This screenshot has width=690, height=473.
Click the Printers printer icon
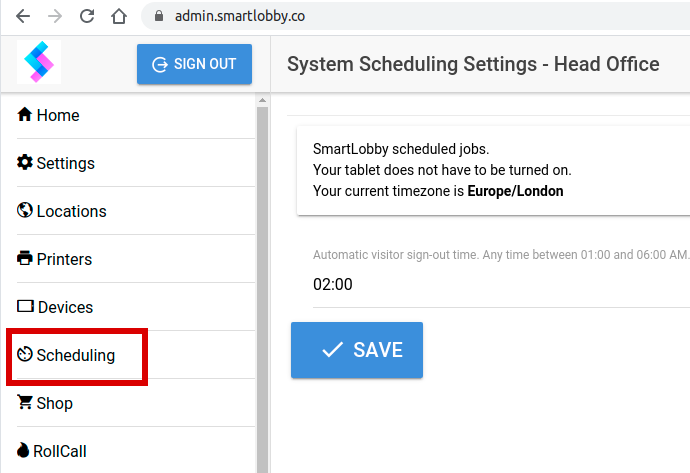coord(25,258)
